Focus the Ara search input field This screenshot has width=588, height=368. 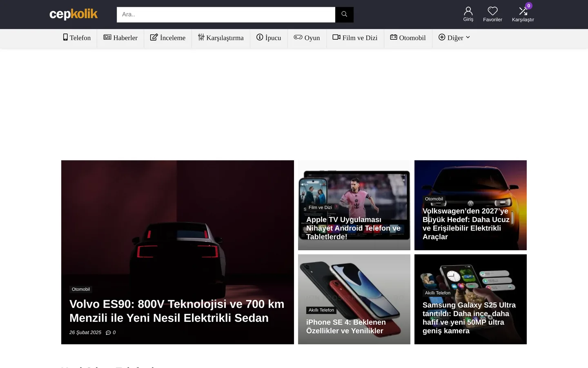[226, 14]
